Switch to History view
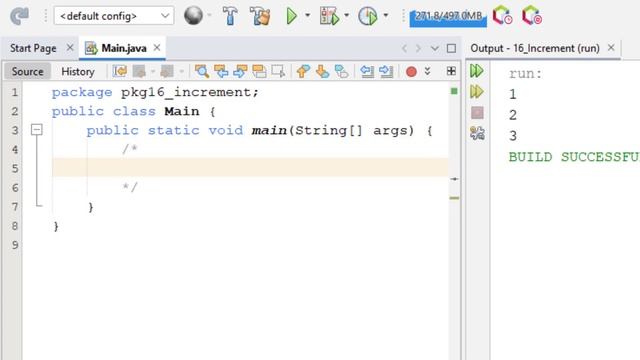 78,71
